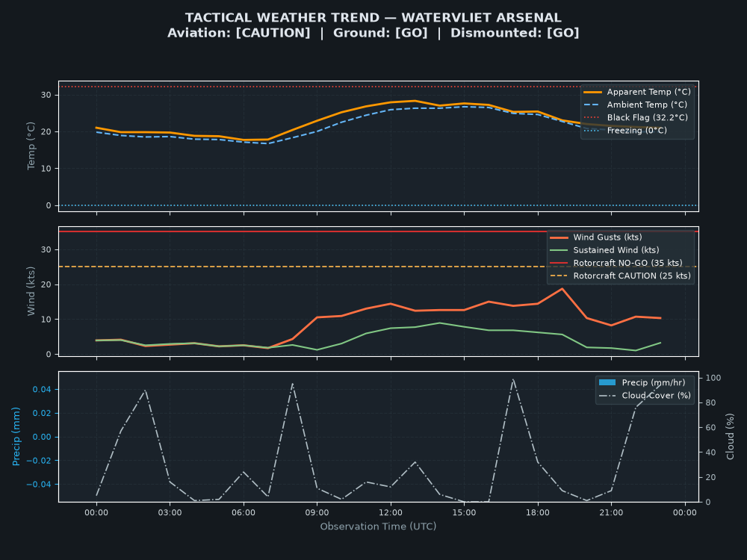
Task: Click the blue Precip legend color box
Action: click(607, 382)
